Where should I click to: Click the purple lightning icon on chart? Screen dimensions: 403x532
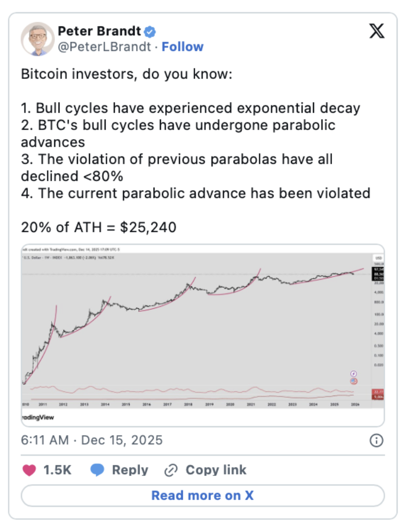point(354,372)
